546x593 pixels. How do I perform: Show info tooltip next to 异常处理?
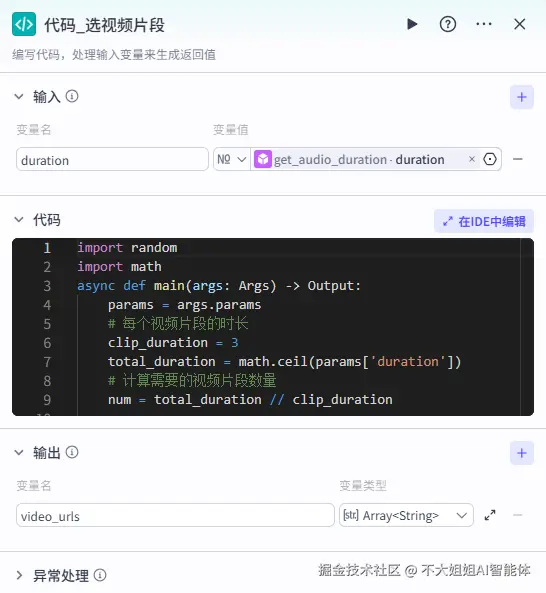point(100,575)
